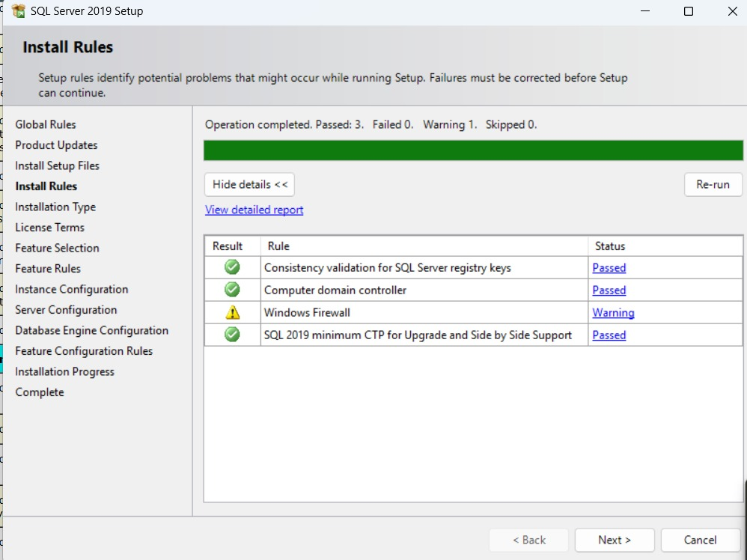The height and width of the screenshot is (560, 747).
Task: Click the Computer domain controller rule text
Action: click(x=335, y=290)
